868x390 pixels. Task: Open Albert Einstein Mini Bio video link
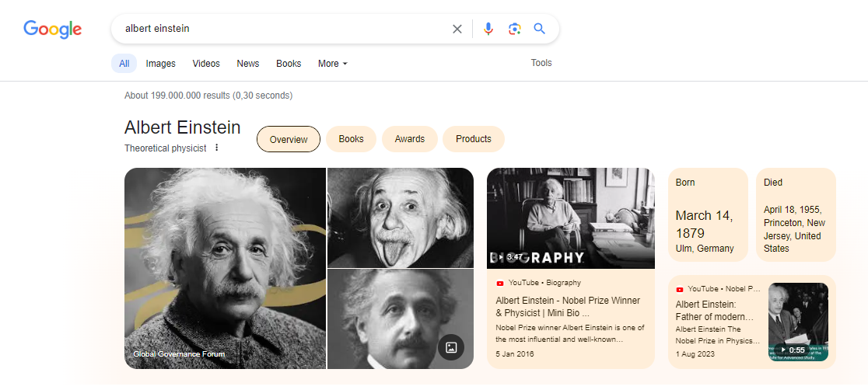[568, 306]
